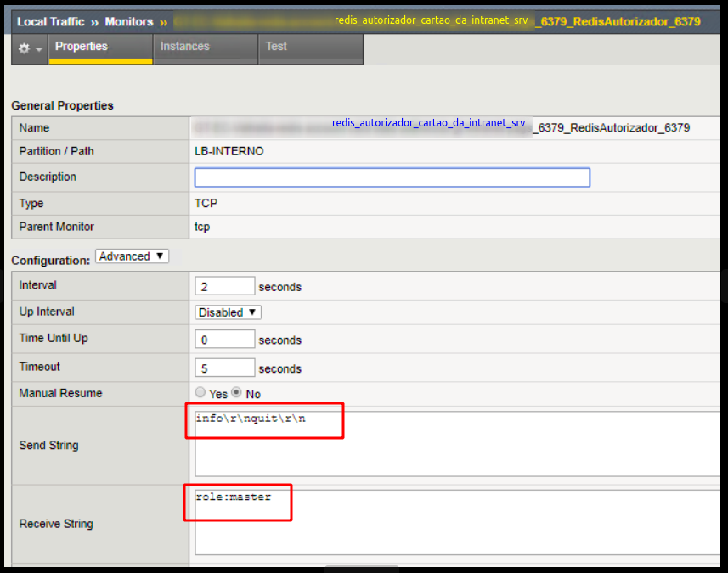Image resolution: width=728 pixels, height=573 pixels.
Task: Click the General Properties heading
Action: (x=62, y=105)
